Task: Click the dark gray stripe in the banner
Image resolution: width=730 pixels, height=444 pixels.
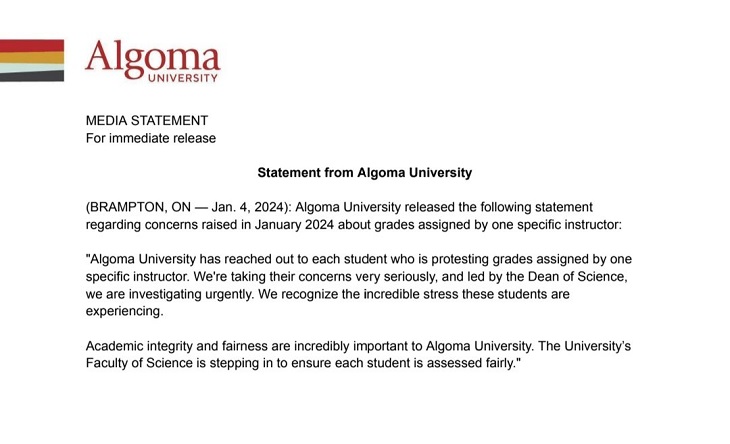Action: (x=32, y=75)
